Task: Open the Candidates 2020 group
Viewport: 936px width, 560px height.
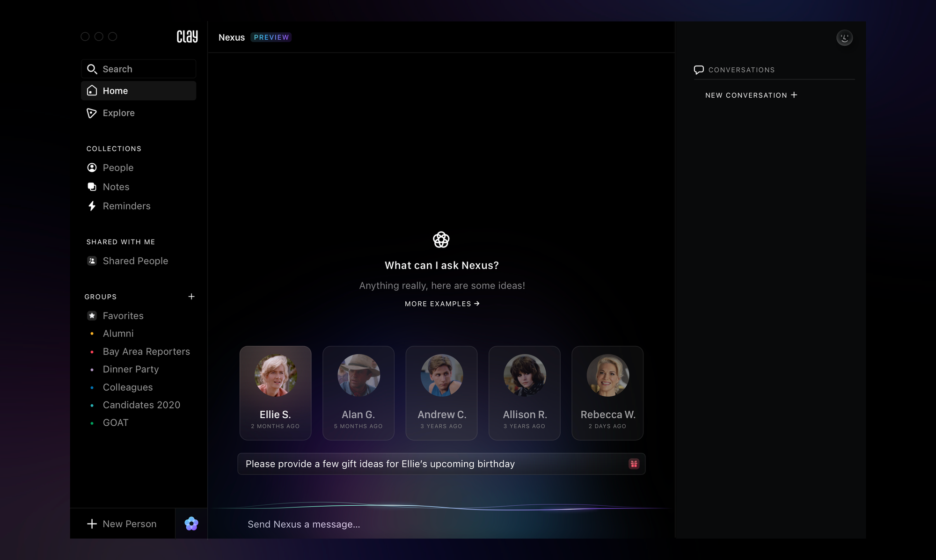Action: [141, 405]
